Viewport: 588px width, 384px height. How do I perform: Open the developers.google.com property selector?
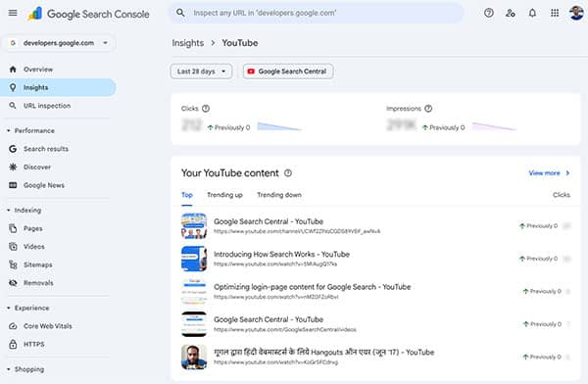point(59,43)
